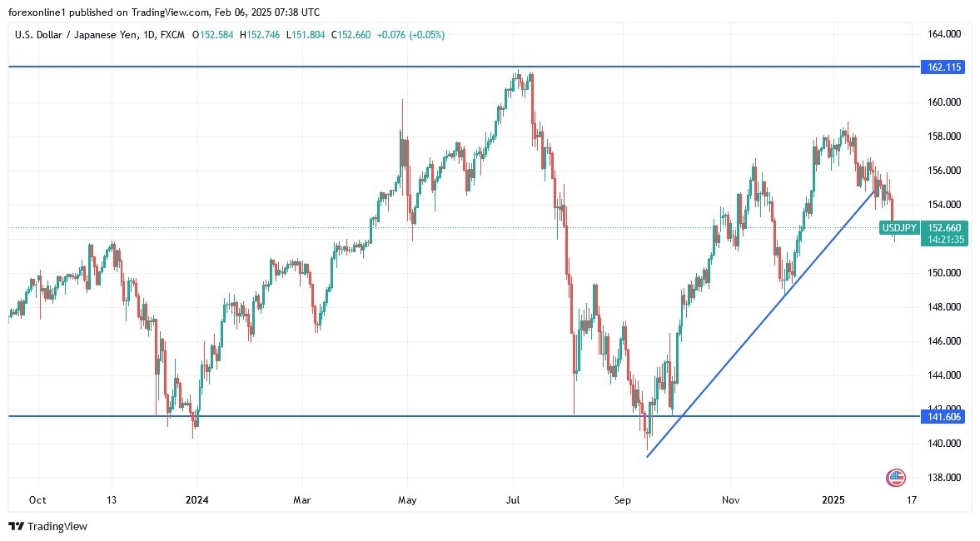This screenshot has width=980, height=541.
Task: Click the 162.115 resistance price label
Action: coord(942,67)
